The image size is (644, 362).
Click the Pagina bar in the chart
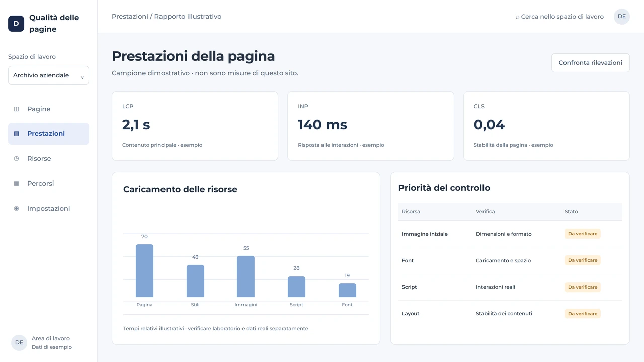click(144, 271)
